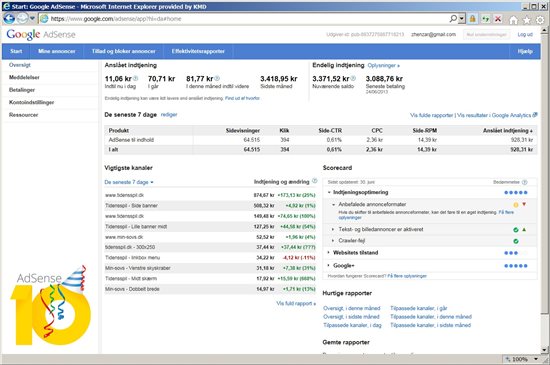Open the De seneste 7 dage dropdown
The width and height of the screenshot is (550, 365).
click(x=129, y=182)
